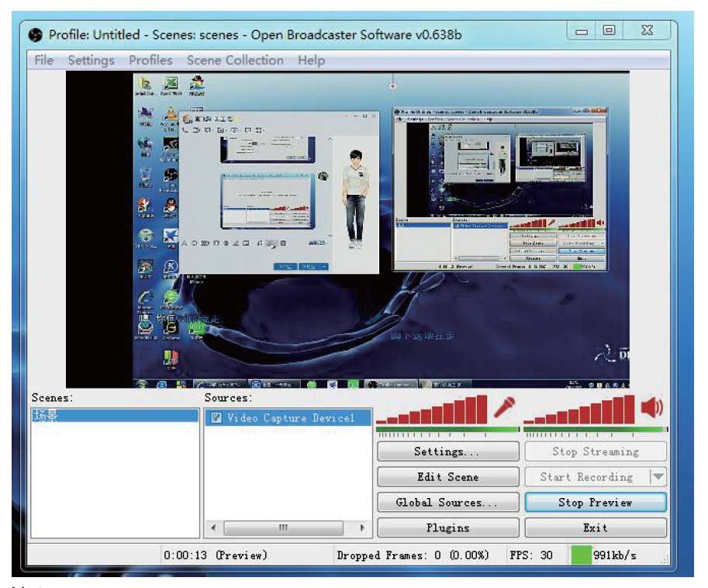
Task: Click the Plugins button
Action: click(447, 527)
